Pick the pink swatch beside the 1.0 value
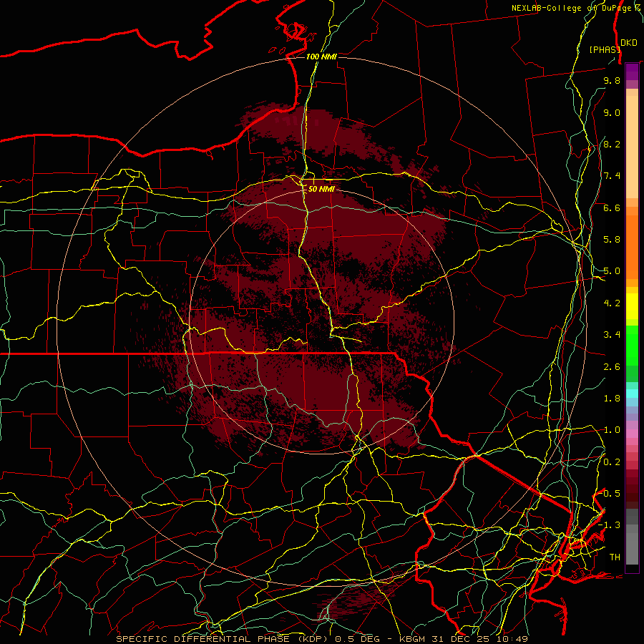 [x=632, y=434]
